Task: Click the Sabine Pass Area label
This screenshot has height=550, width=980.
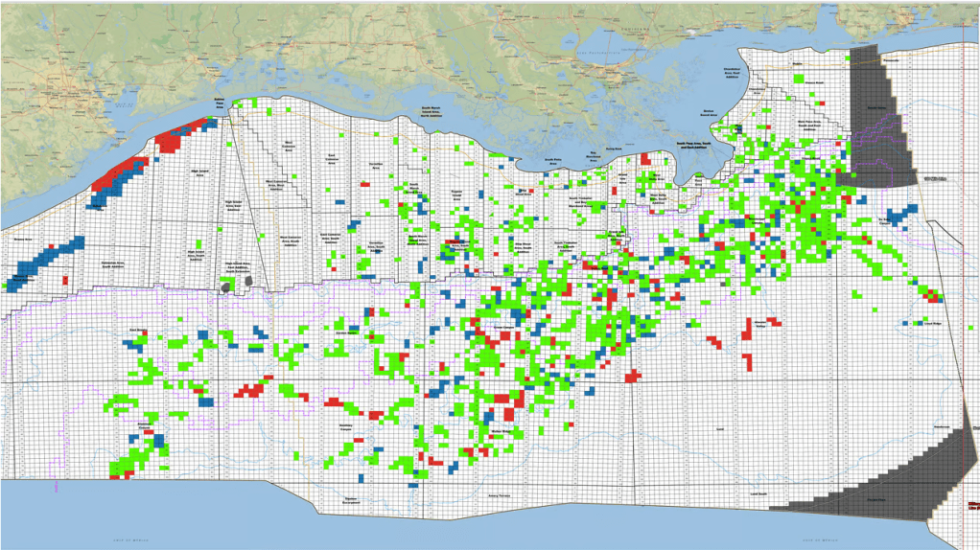Action: point(219,103)
